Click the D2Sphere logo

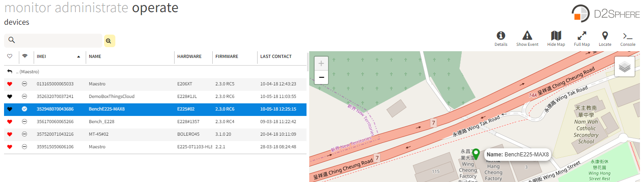605,13
